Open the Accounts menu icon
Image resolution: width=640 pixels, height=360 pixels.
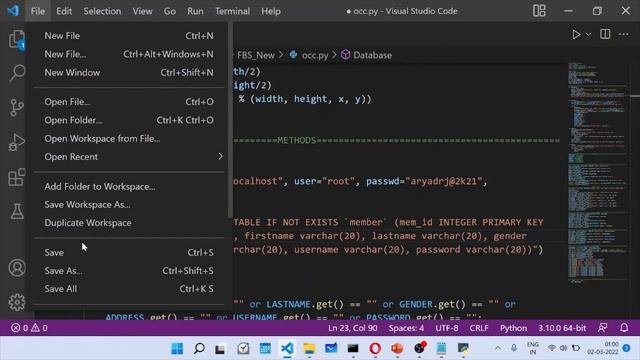pyautogui.click(x=17, y=268)
